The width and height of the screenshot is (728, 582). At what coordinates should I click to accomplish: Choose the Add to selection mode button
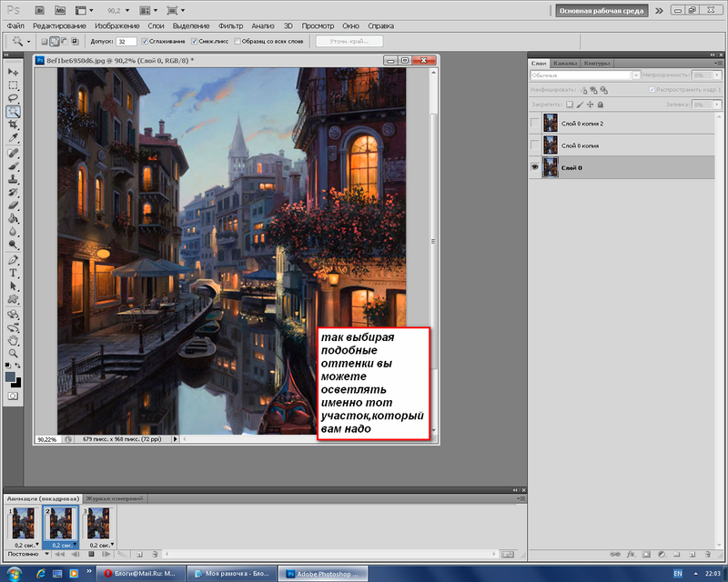55,42
